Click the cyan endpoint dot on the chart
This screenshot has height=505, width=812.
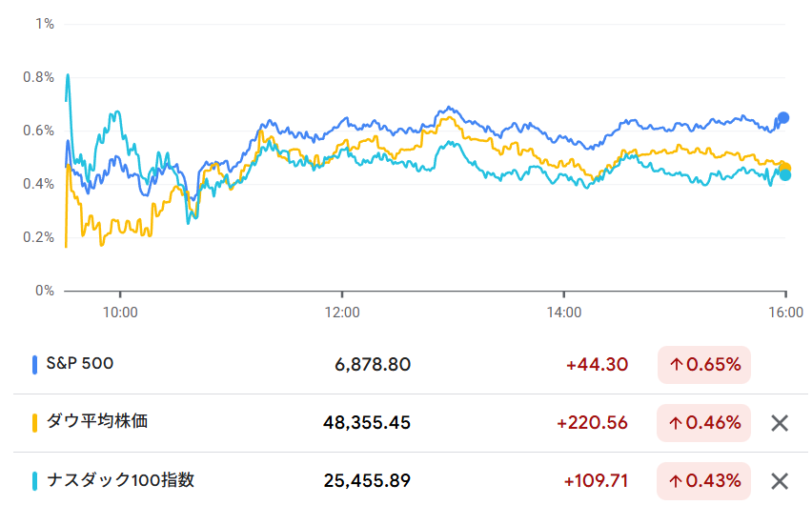(x=785, y=174)
